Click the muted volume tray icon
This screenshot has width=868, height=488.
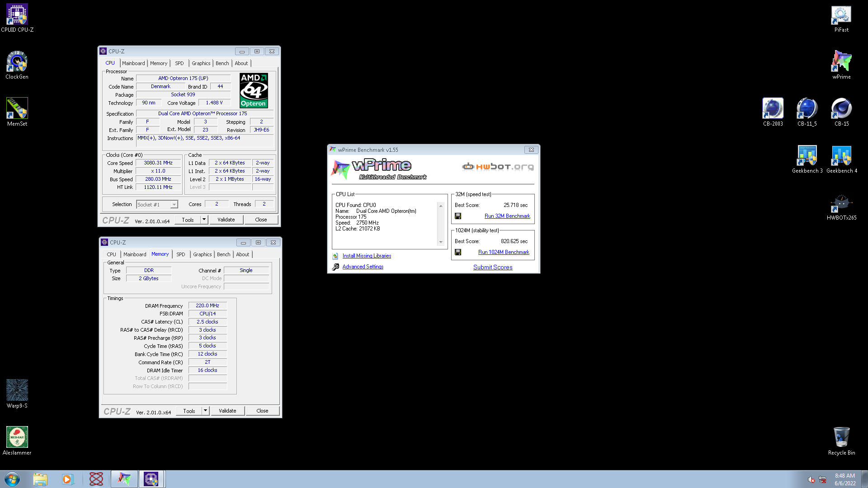tap(811, 479)
